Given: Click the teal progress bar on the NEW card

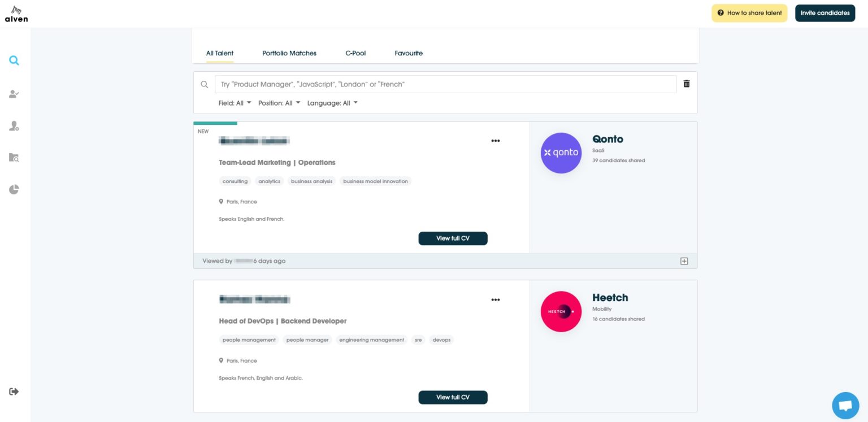Looking at the screenshot, I should coord(215,122).
